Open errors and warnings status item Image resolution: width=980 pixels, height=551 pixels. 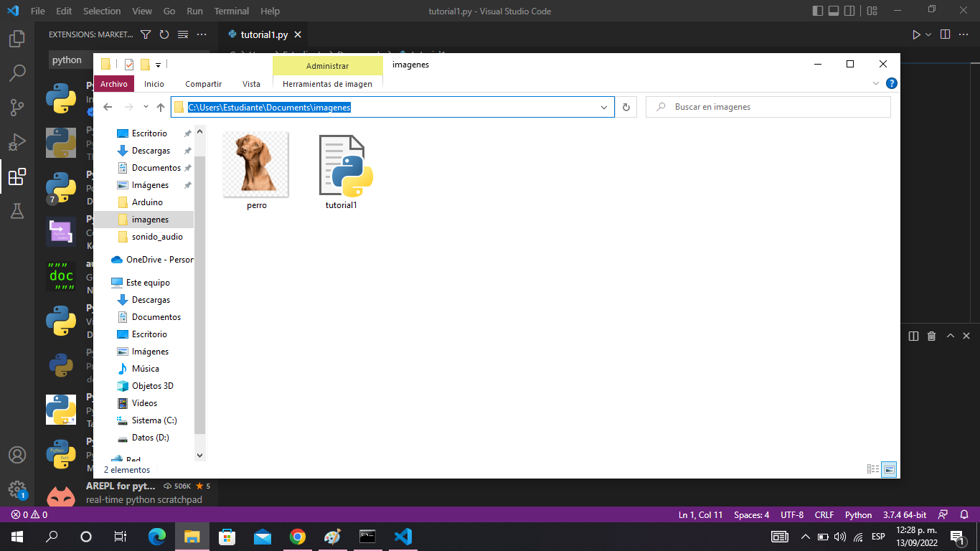[x=29, y=514]
